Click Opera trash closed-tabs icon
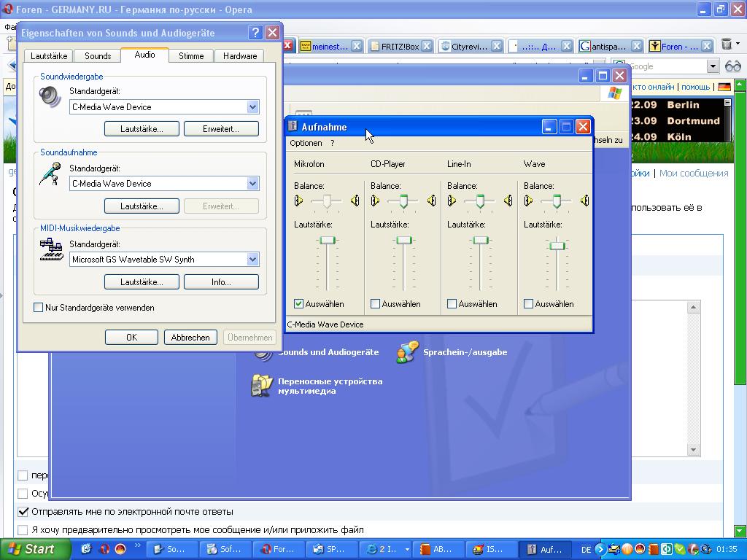The height and width of the screenshot is (560, 747). point(726,44)
